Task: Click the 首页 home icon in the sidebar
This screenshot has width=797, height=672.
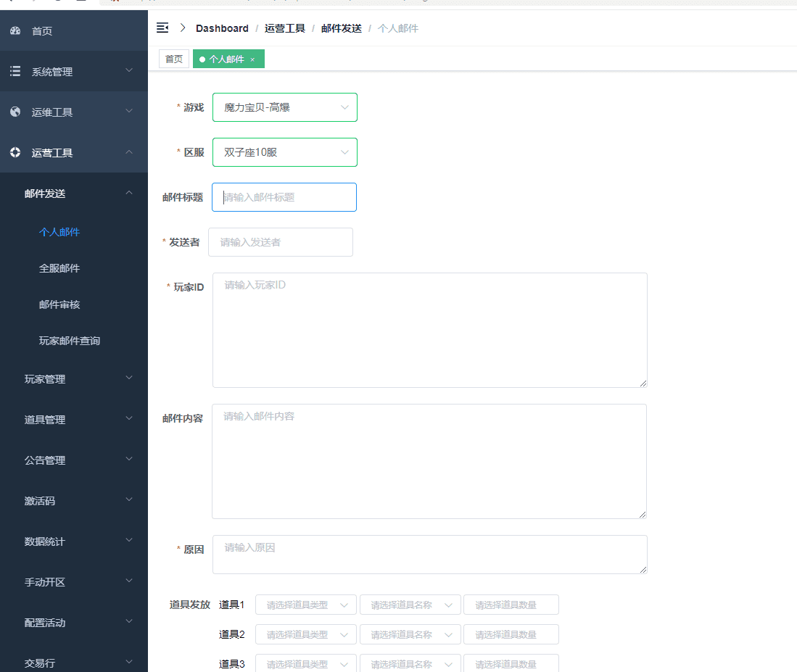Action: click(x=15, y=30)
